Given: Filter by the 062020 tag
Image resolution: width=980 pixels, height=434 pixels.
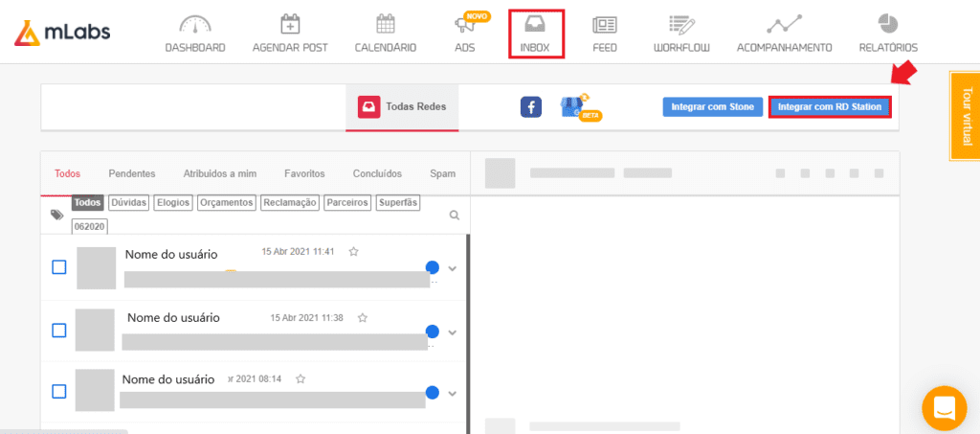Looking at the screenshot, I should point(89,227).
